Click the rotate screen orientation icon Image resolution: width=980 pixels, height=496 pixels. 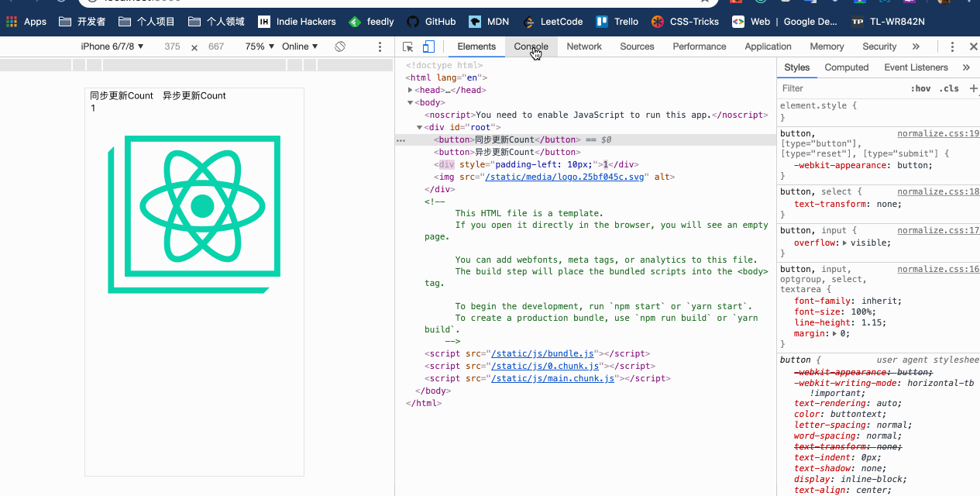(340, 46)
